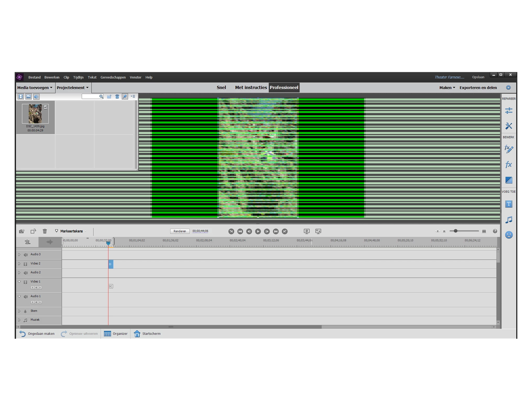Image resolution: width=532 pixels, height=411 pixels.
Task: Expand the Video 2 track
Action: click(x=19, y=264)
